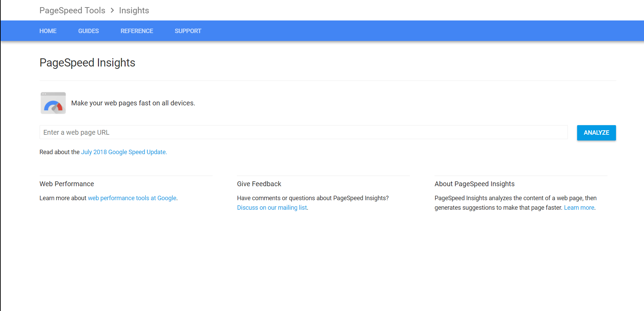Click the 'Make your web pages fast' tagline
The image size is (644, 311).
click(x=133, y=103)
